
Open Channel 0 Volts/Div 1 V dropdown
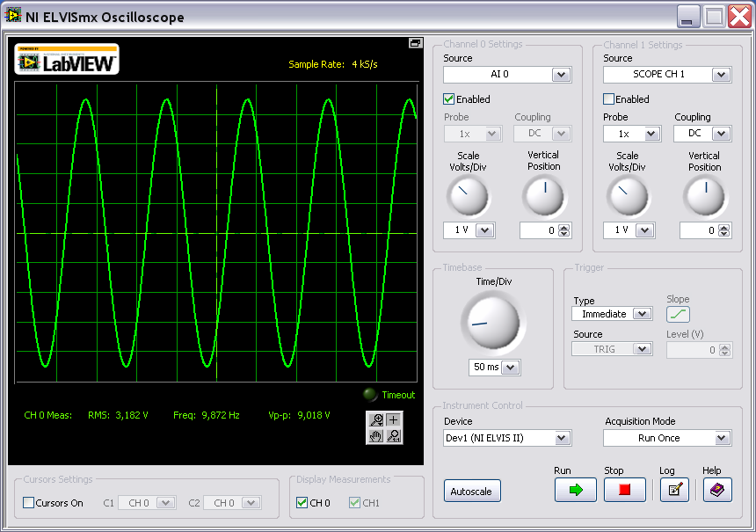pos(469,230)
